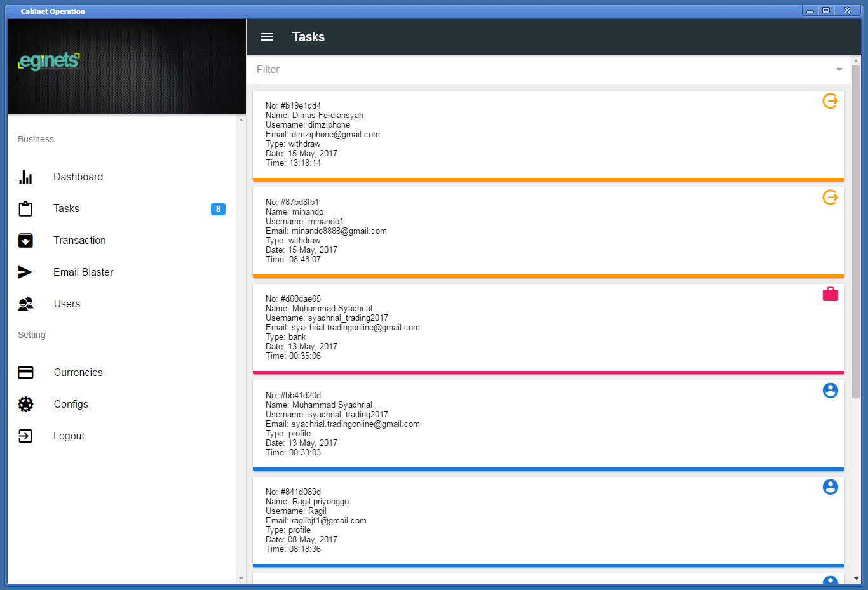Open Configs settings
The height and width of the screenshot is (590, 868).
121,404
